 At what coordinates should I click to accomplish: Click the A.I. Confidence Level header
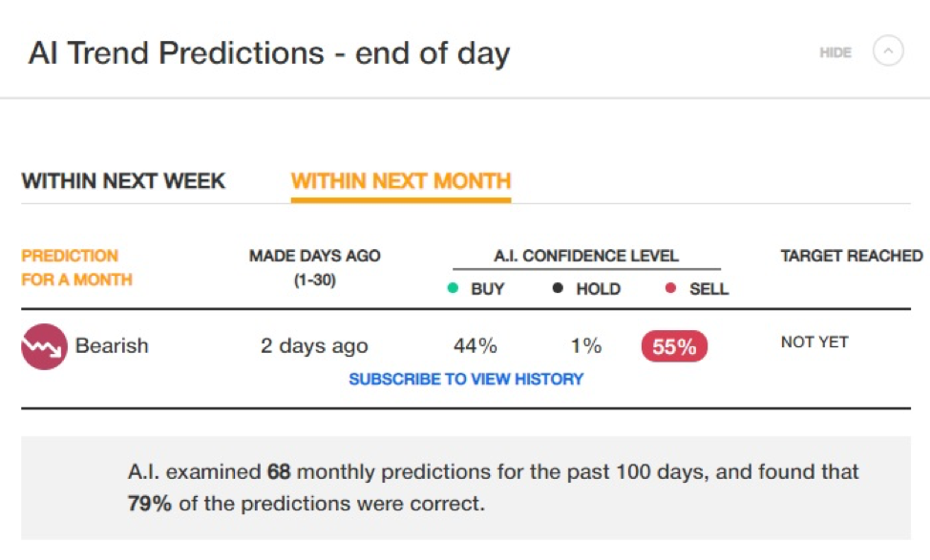(586, 256)
